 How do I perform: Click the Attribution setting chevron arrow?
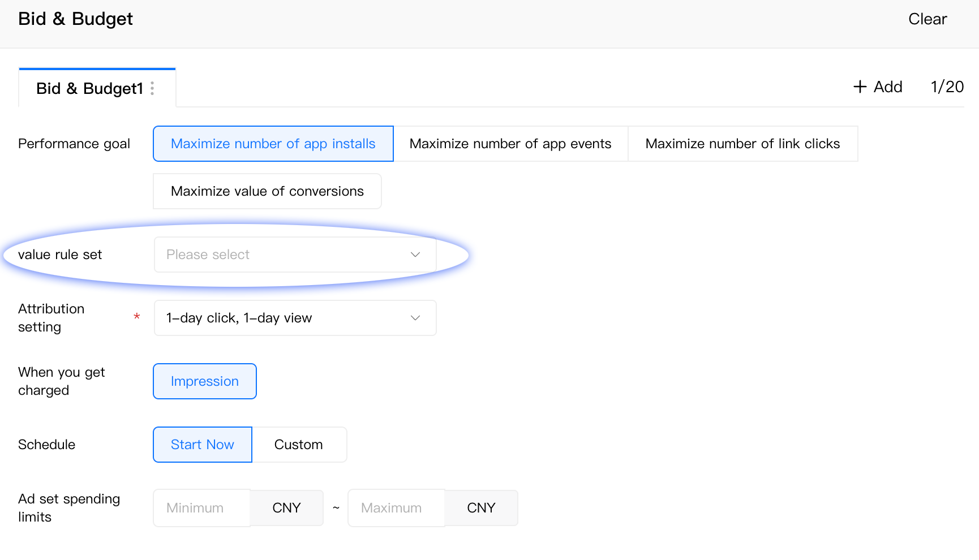[415, 318]
